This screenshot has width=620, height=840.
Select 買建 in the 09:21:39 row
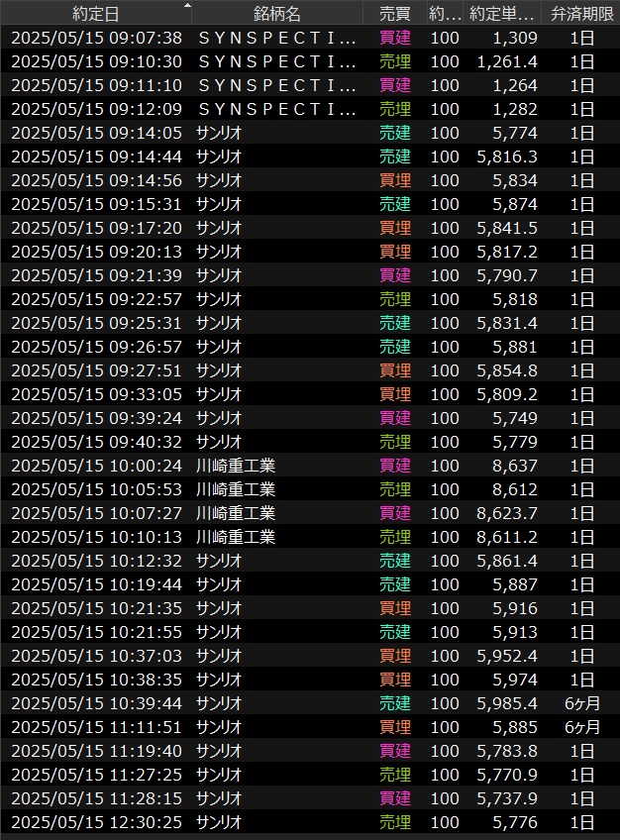394,275
